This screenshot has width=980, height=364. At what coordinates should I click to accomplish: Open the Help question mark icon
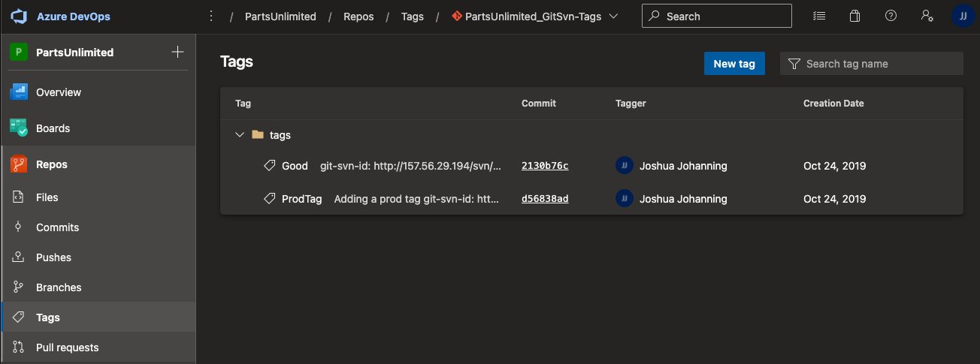tap(891, 16)
